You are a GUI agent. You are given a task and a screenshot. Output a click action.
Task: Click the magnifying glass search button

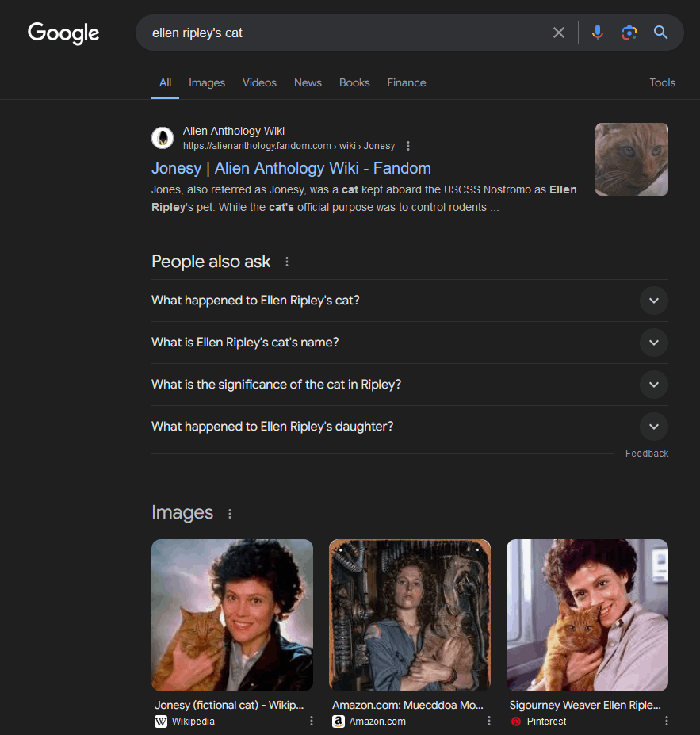point(660,33)
